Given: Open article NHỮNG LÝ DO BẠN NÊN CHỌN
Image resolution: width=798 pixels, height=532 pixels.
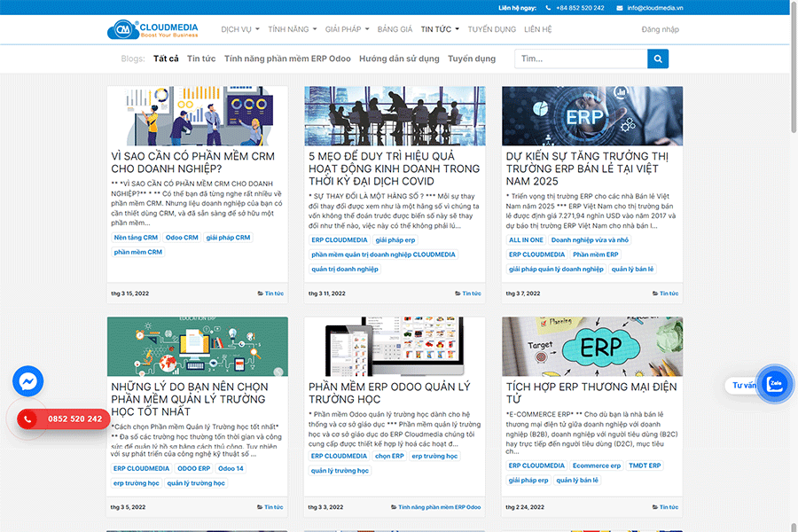Looking at the screenshot, I should click(x=190, y=399).
